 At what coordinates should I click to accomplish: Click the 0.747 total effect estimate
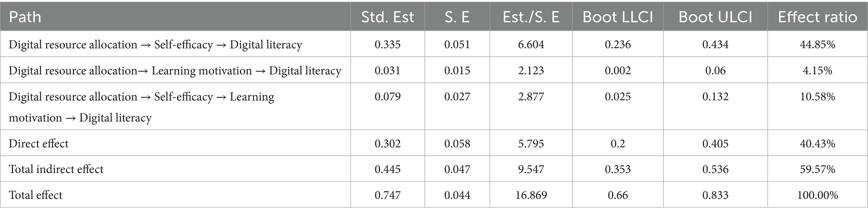(x=387, y=195)
